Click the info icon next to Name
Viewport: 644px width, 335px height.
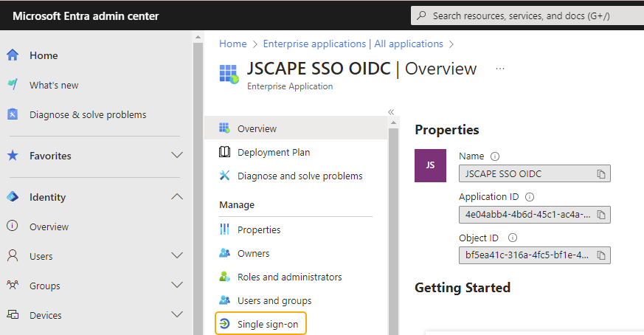(x=495, y=156)
